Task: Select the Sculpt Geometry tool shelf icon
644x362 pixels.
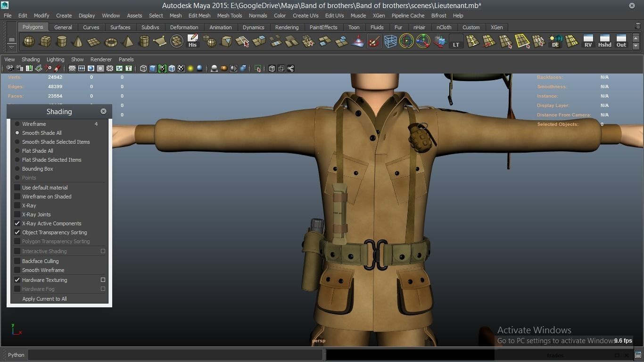Action: click(374, 41)
